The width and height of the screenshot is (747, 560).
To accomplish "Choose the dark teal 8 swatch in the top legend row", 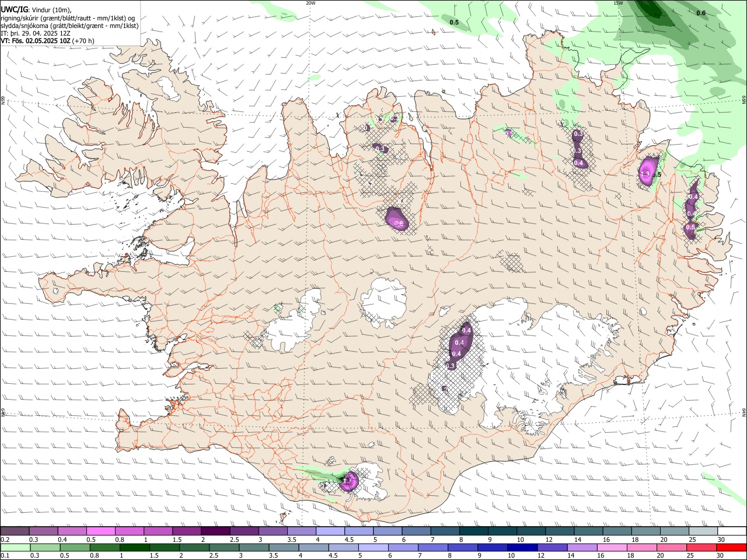I will pos(473,531).
